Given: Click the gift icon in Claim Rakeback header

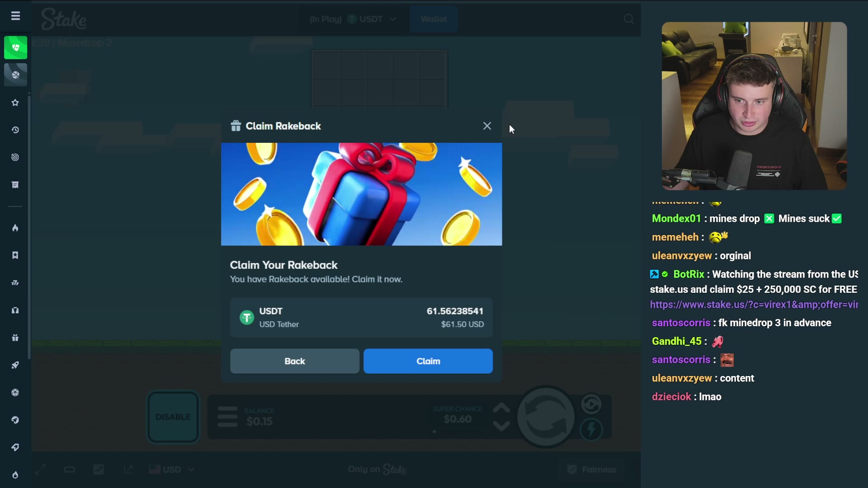Looking at the screenshot, I should [x=236, y=126].
